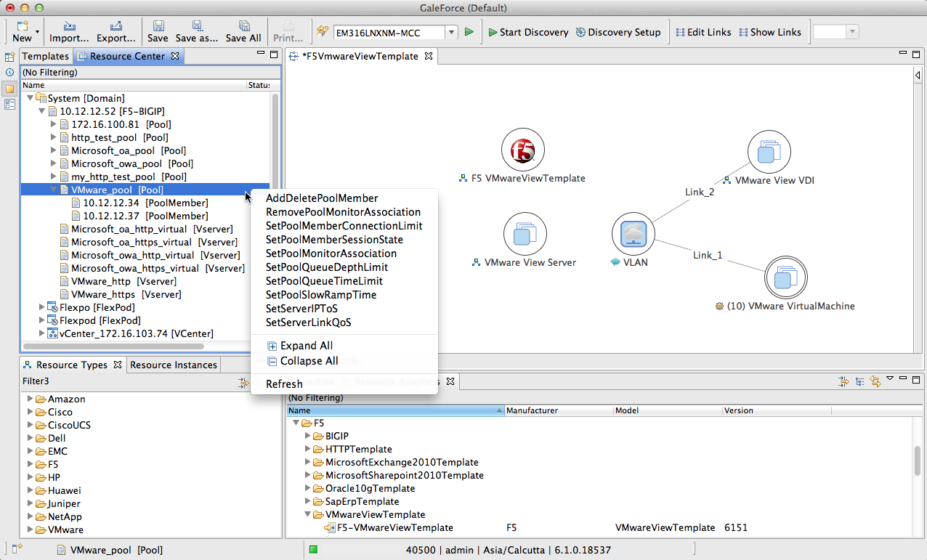Open the EM316LNXNM-MCC device dropdown

(451, 32)
